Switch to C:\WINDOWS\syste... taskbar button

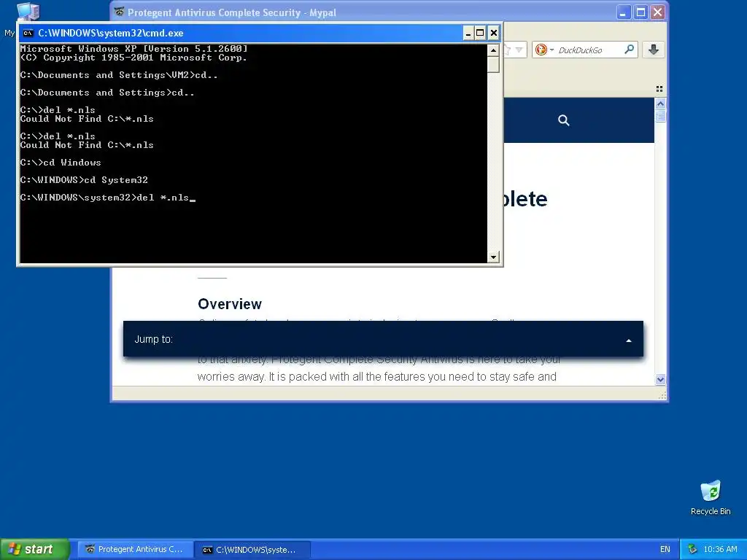(x=252, y=550)
